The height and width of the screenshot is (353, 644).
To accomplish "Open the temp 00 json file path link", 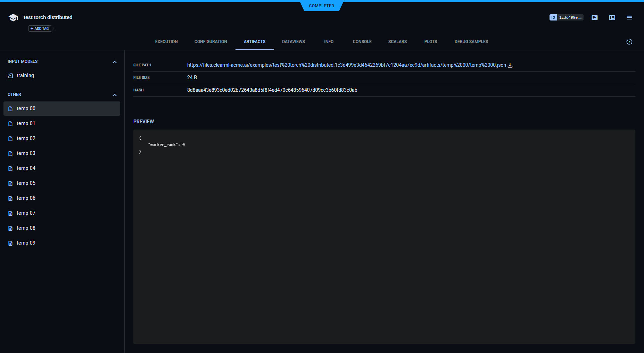I will coord(346,65).
